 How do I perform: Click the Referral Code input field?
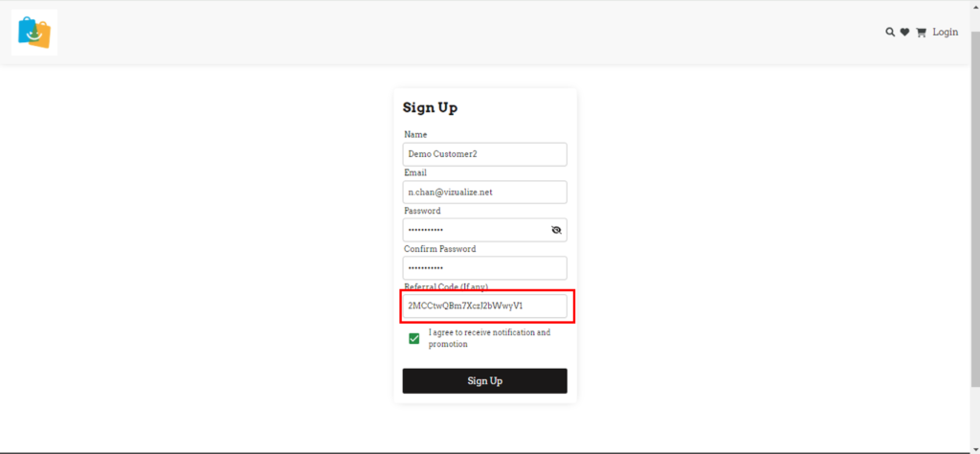click(x=484, y=306)
